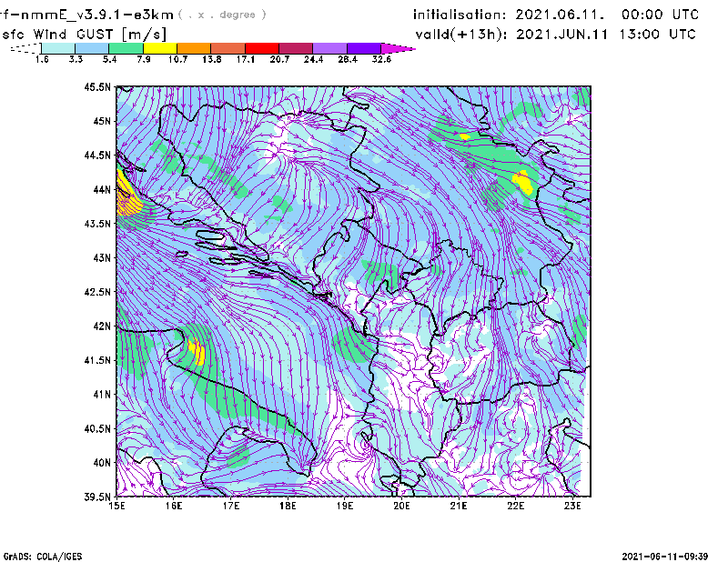Click the crimson 20.7–24.4 legend swatch
This screenshot has height=562, width=728.
(x=296, y=48)
